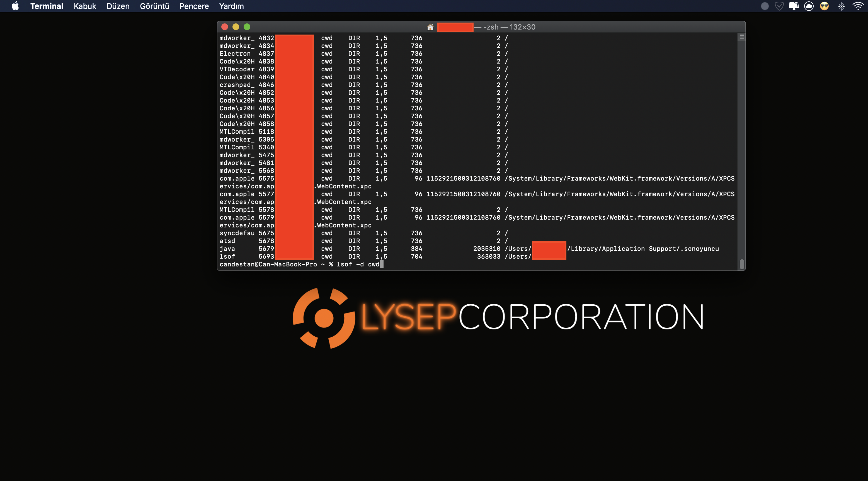Open the Bluetooth status menu

[x=842, y=6]
